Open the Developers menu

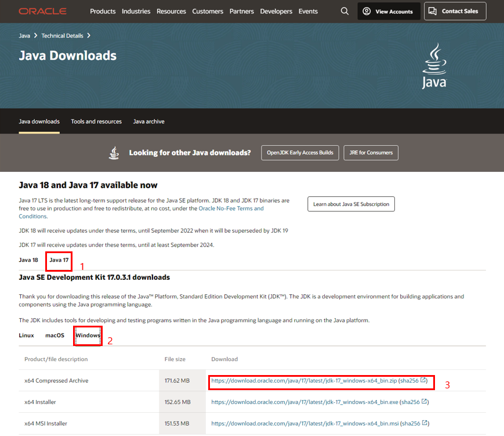tap(276, 11)
